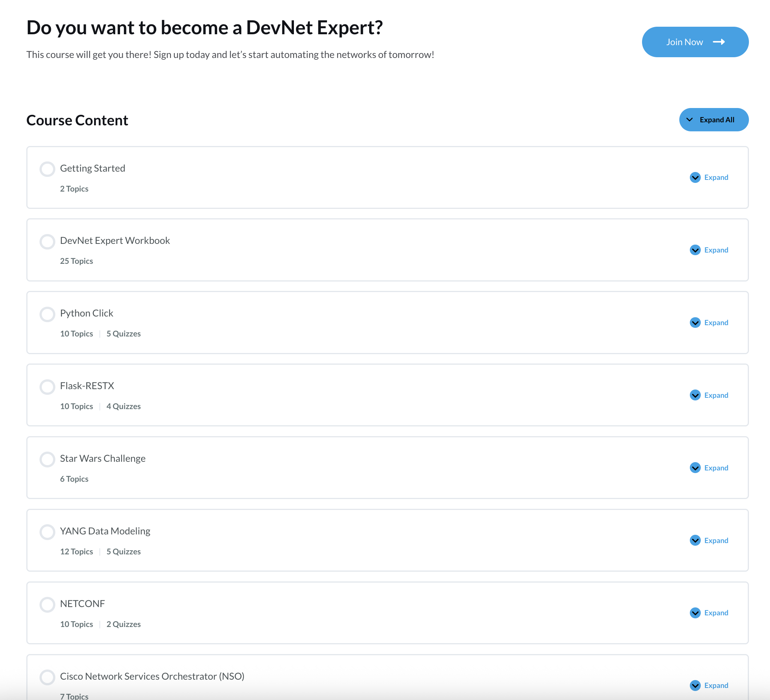The height and width of the screenshot is (700, 770).
Task: Click the chevron icon for Python Click
Action: click(695, 323)
